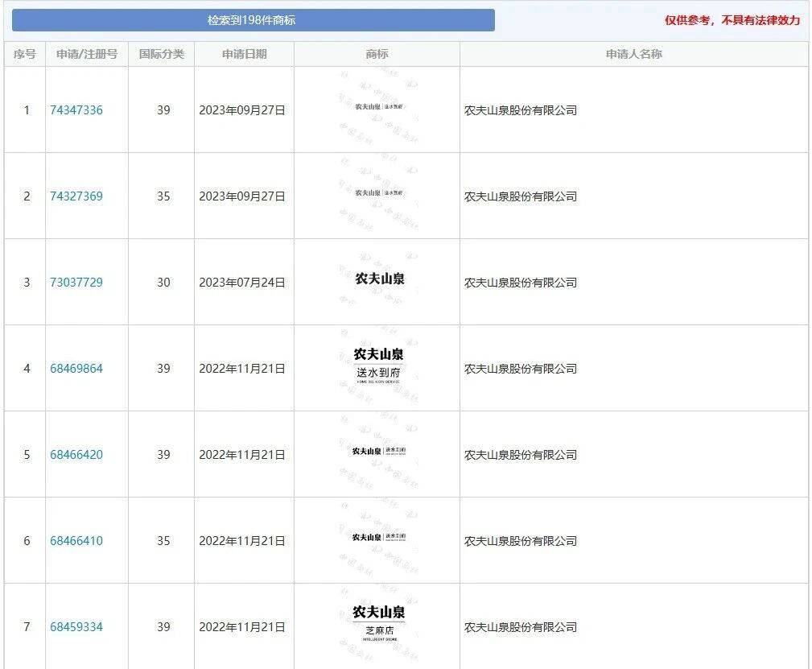Click the 序号 column header
Image resolution: width=812 pixels, height=669 pixels.
tap(25, 54)
